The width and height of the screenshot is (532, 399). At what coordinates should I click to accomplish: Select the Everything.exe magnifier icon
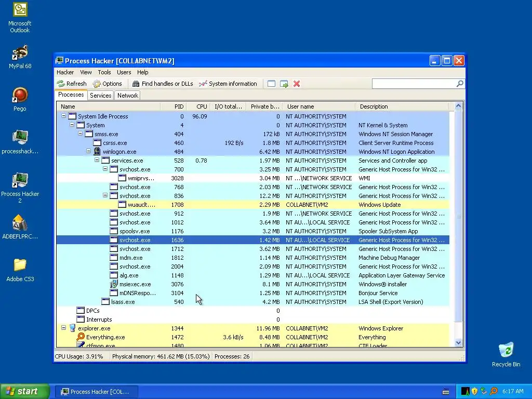coord(81,337)
